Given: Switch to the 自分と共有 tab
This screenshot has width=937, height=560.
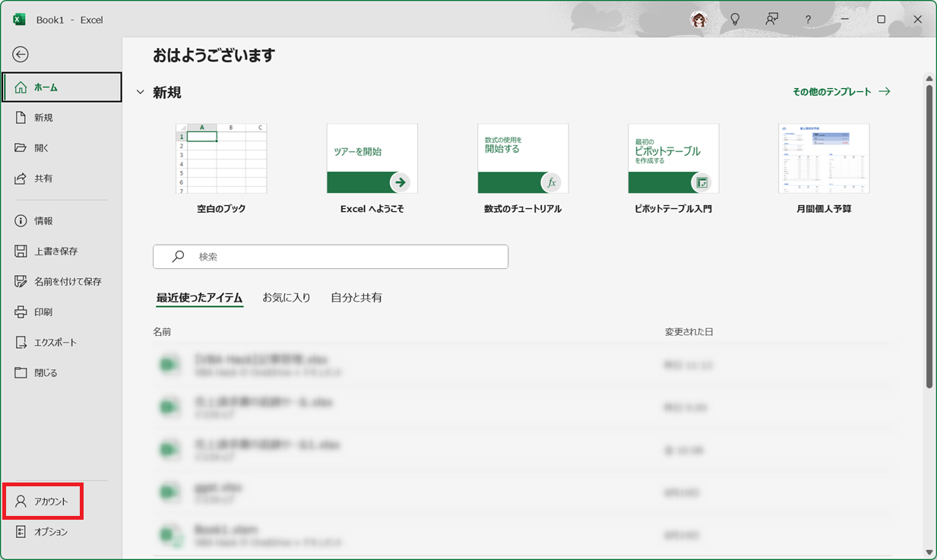Looking at the screenshot, I should coord(356,298).
